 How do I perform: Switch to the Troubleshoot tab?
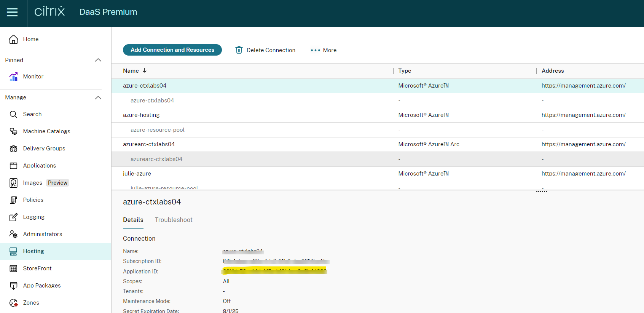click(x=174, y=220)
